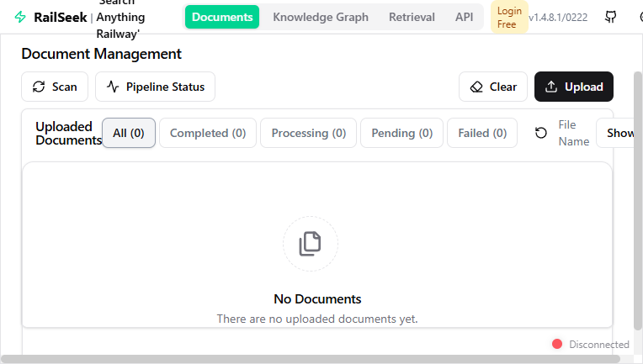Screen dimensions: 643x364
Task: Open Pipeline Status
Action: pos(155,87)
